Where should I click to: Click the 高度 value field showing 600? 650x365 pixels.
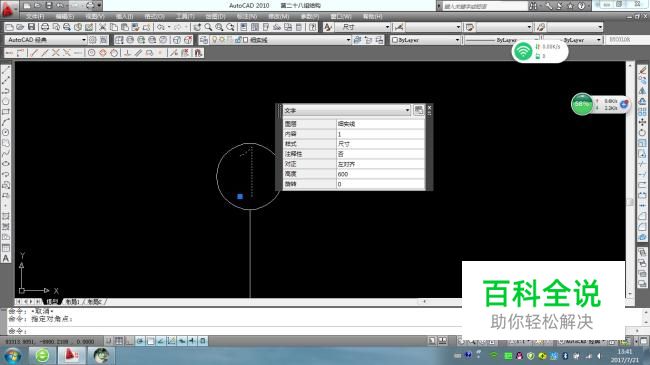tap(380, 174)
